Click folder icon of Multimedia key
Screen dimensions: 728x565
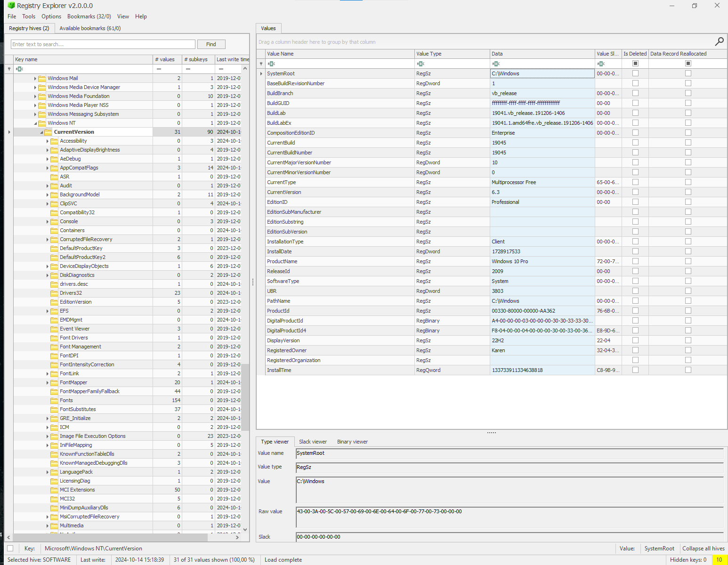tap(54, 525)
